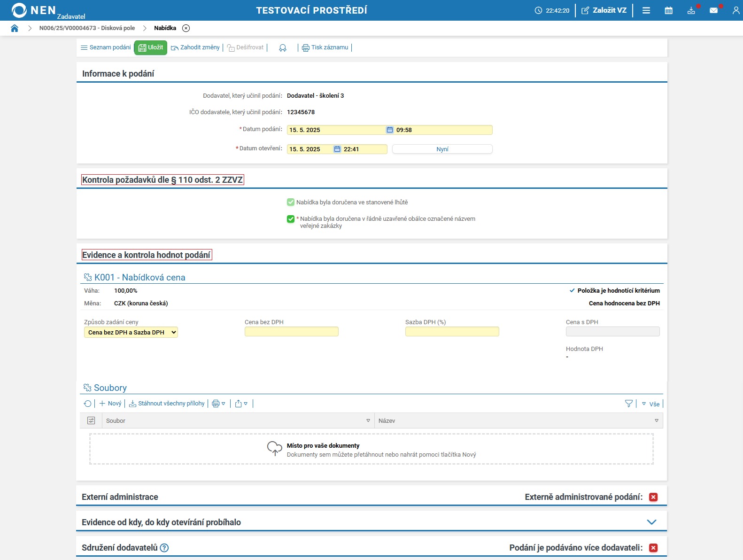Go to Seznam podání

[x=106, y=47]
